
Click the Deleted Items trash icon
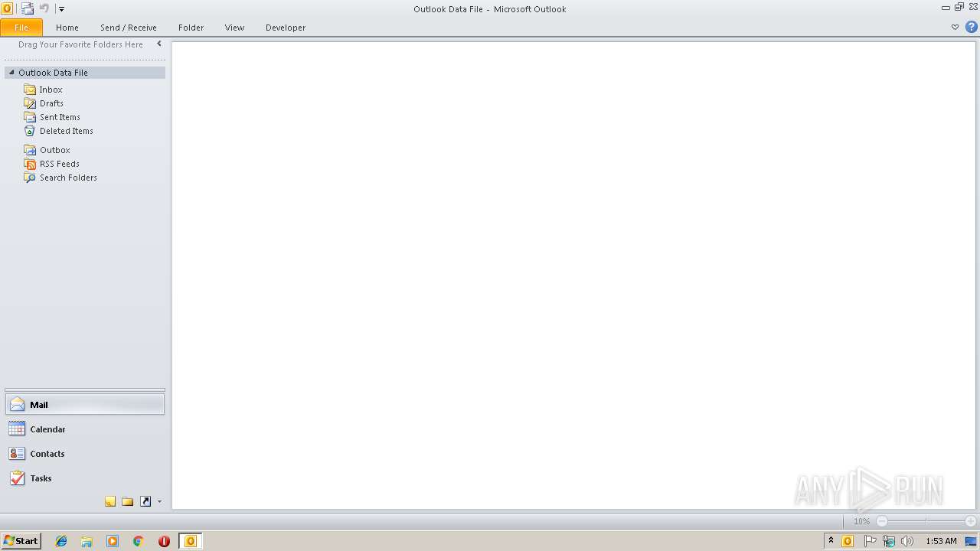30,131
